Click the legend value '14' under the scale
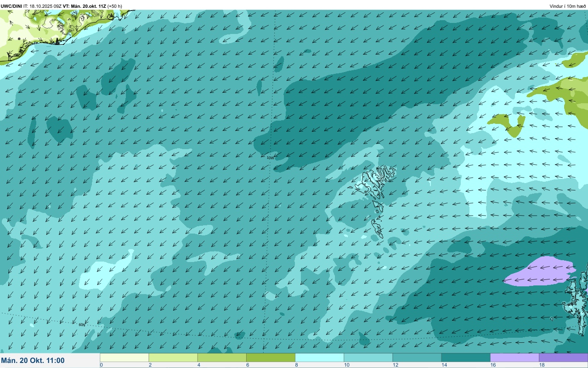This screenshot has height=368, width=588. click(444, 365)
